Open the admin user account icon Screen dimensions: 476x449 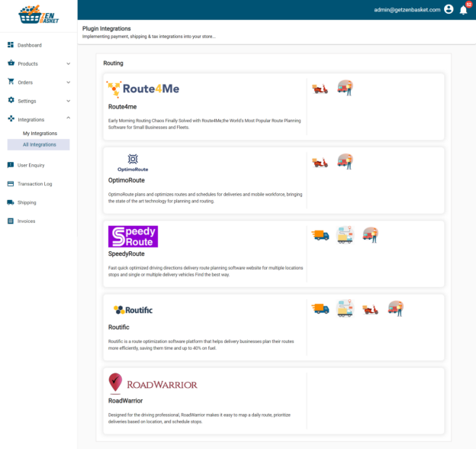point(449,10)
